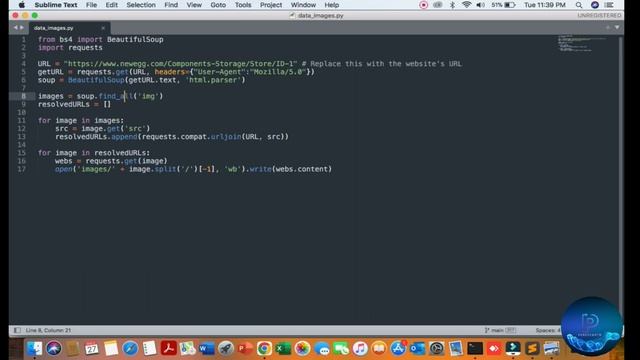Open Microsoft Excel in the Dock
Image resolution: width=640 pixels, height=360 pixels.
(x=283, y=348)
